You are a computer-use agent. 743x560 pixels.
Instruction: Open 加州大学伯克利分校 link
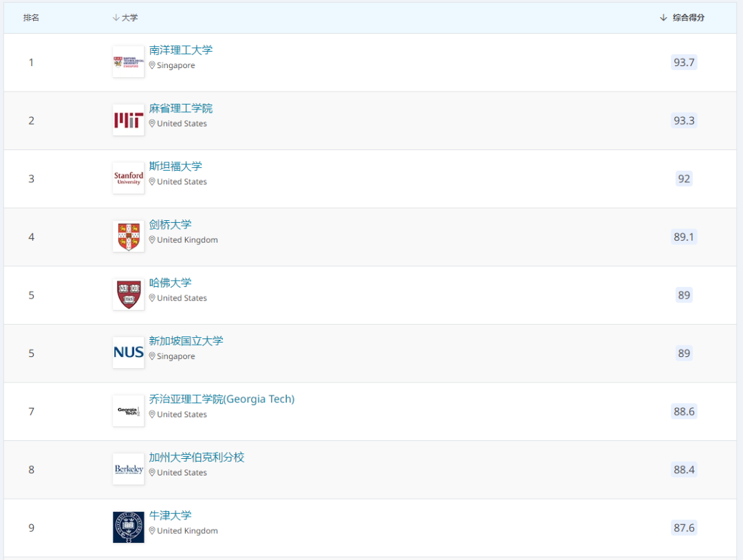point(197,457)
